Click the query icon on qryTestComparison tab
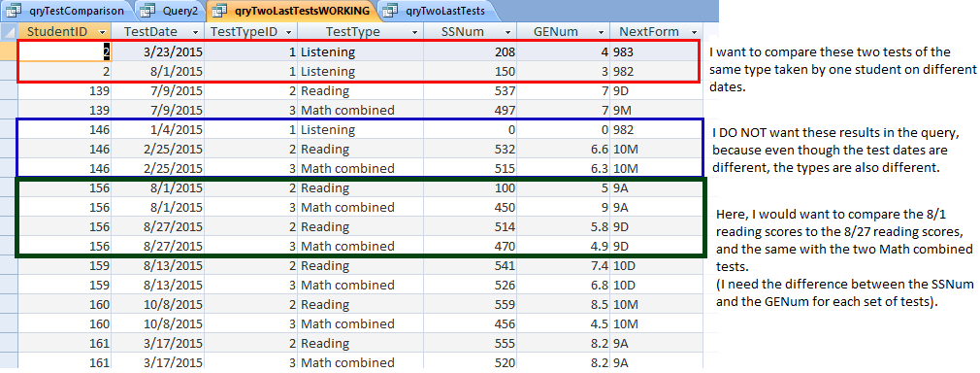 point(14,10)
